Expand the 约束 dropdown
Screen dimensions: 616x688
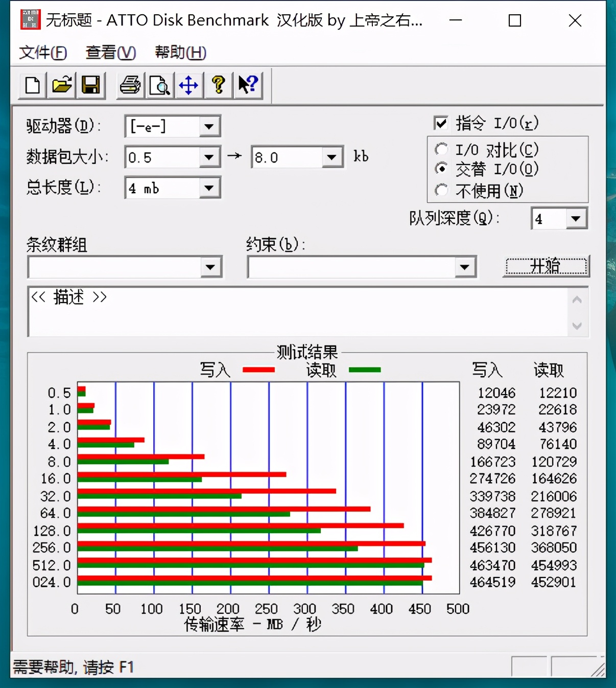click(x=465, y=267)
